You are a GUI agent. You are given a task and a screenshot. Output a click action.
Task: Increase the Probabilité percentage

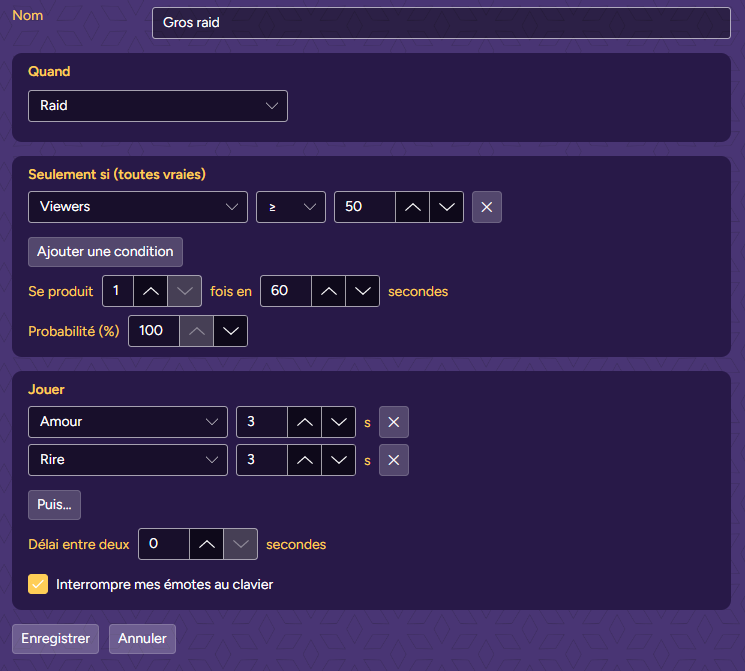197,331
